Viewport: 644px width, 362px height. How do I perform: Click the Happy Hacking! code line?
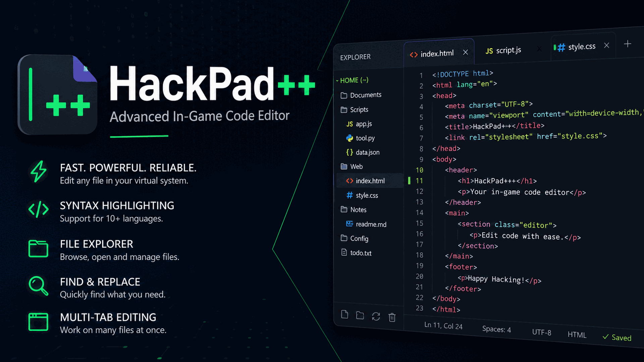[499, 279]
